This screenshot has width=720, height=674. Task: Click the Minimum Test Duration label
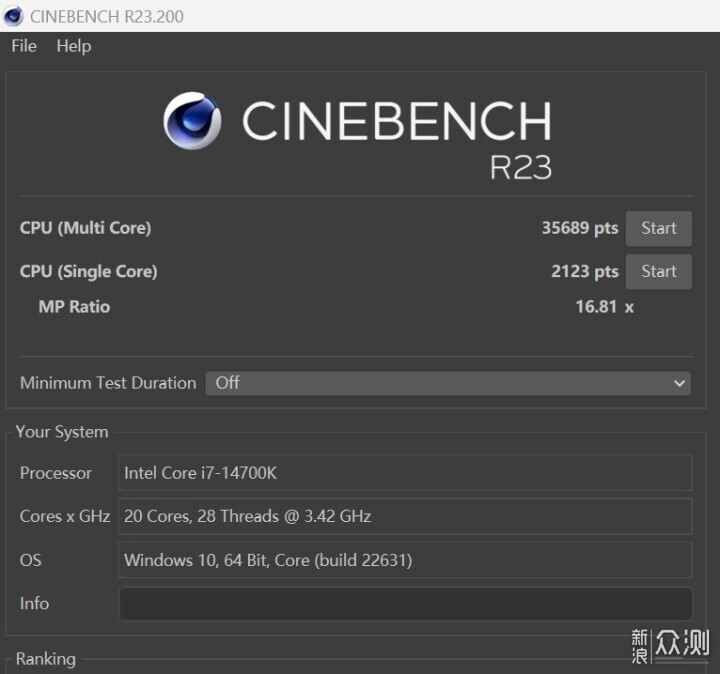point(108,383)
